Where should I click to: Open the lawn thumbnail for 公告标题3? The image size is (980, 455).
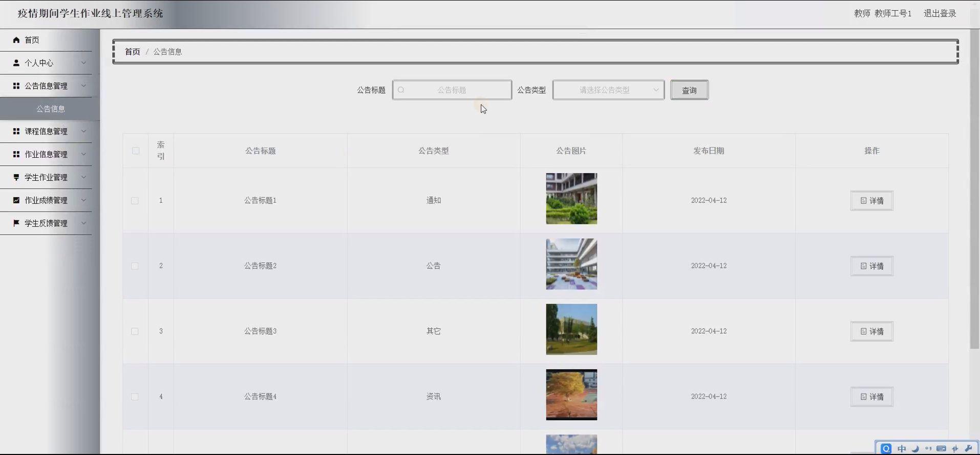571,329
